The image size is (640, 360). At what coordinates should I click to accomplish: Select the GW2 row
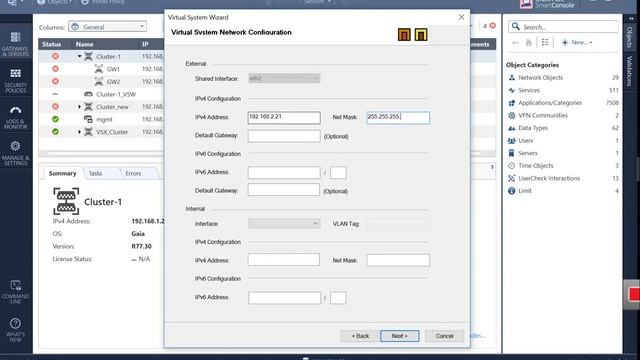point(101,82)
